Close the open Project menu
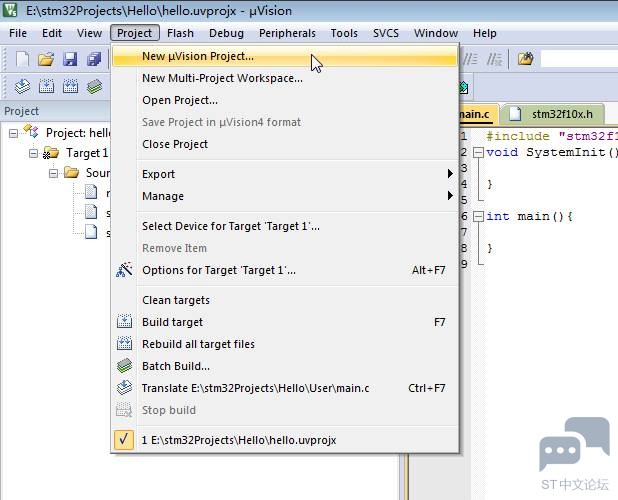The image size is (618, 500). pyautogui.click(x=135, y=33)
